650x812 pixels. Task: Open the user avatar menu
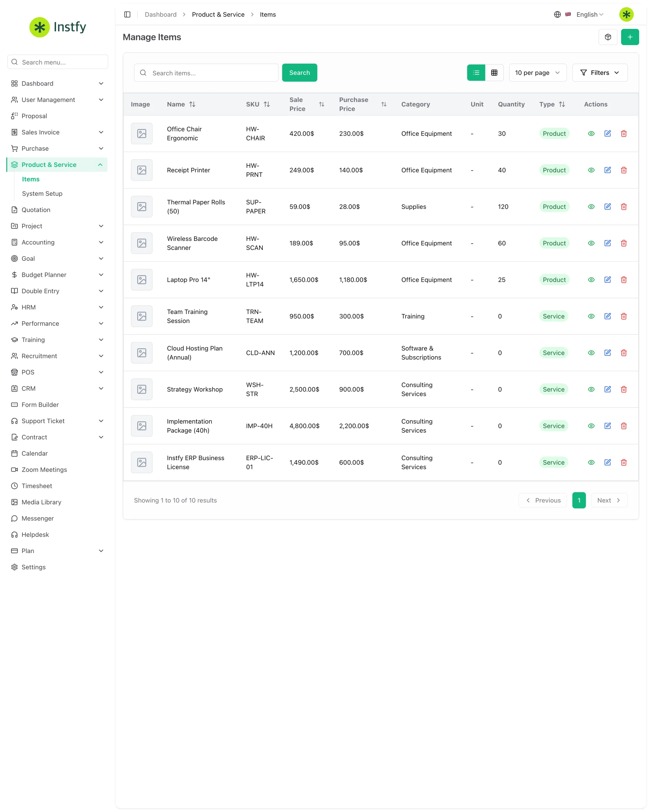click(x=626, y=14)
